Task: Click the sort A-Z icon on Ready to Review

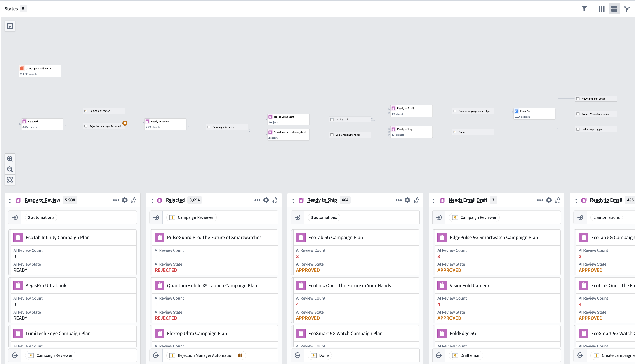Action: pyautogui.click(x=133, y=200)
